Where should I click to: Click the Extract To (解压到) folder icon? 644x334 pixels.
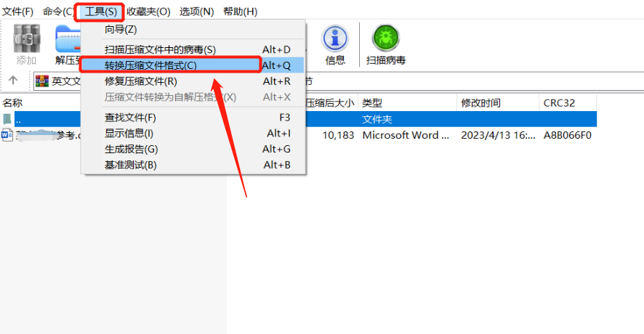[68, 38]
